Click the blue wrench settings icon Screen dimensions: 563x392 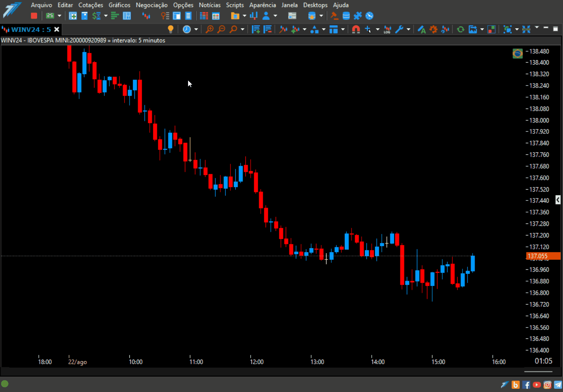coord(399,29)
